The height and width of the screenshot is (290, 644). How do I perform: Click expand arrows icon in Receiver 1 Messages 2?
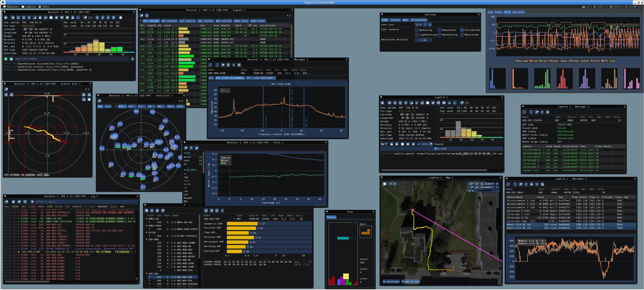pos(239,65)
